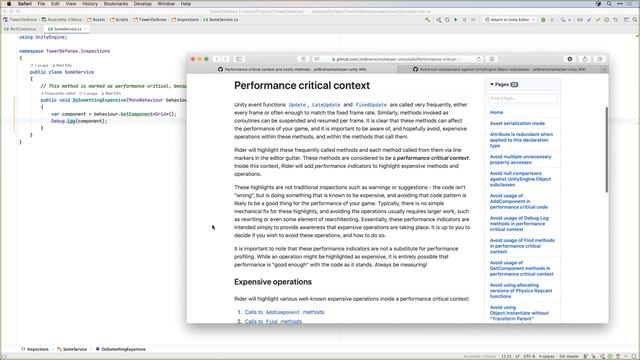Screen dimensions: 640x360
Task: Click Safari back navigation arrow
Action: pyautogui.click(x=217, y=59)
